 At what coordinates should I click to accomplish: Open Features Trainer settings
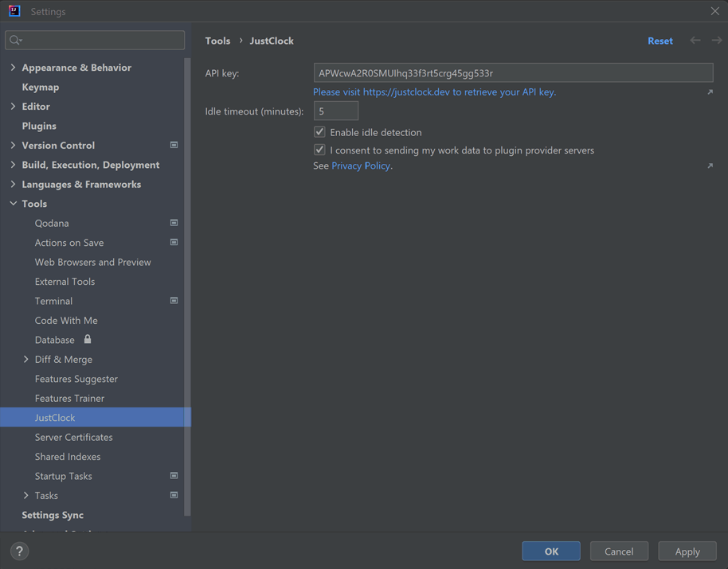click(x=69, y=399)
